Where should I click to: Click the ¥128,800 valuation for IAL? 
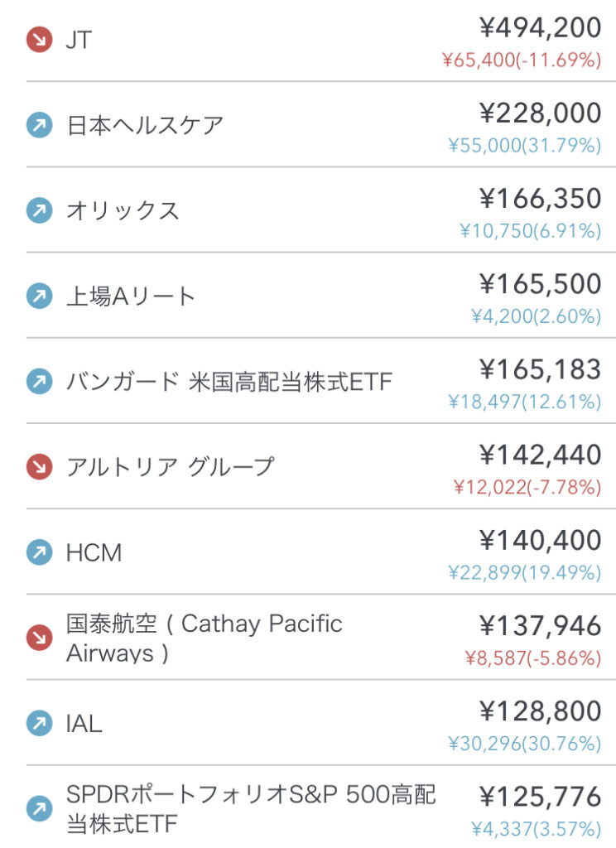[x=540, y=711]
